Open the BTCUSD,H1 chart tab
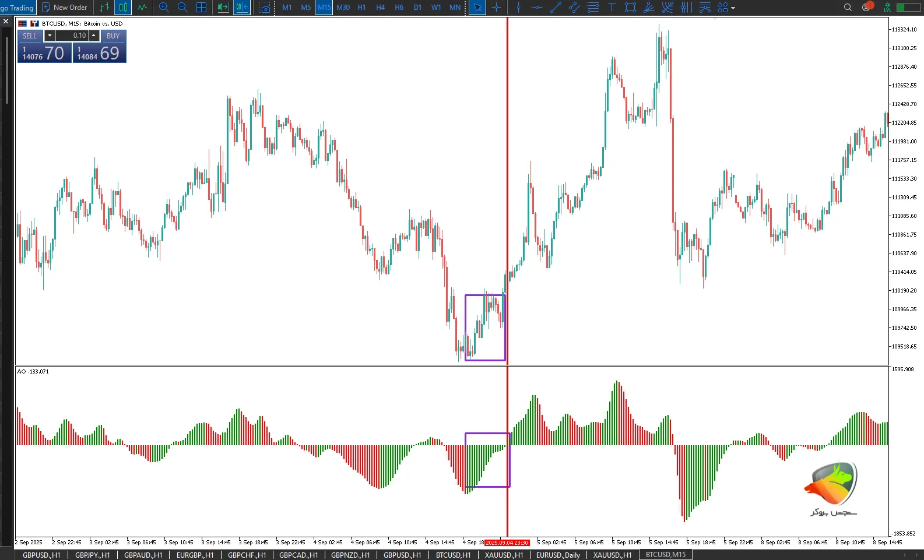924x560 pixels. click(x=453, y=555)
